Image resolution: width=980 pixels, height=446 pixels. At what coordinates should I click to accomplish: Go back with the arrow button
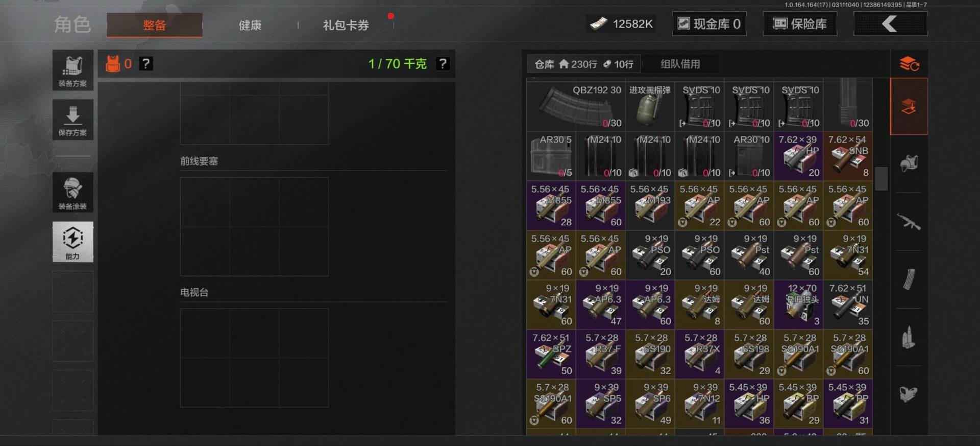890,24
